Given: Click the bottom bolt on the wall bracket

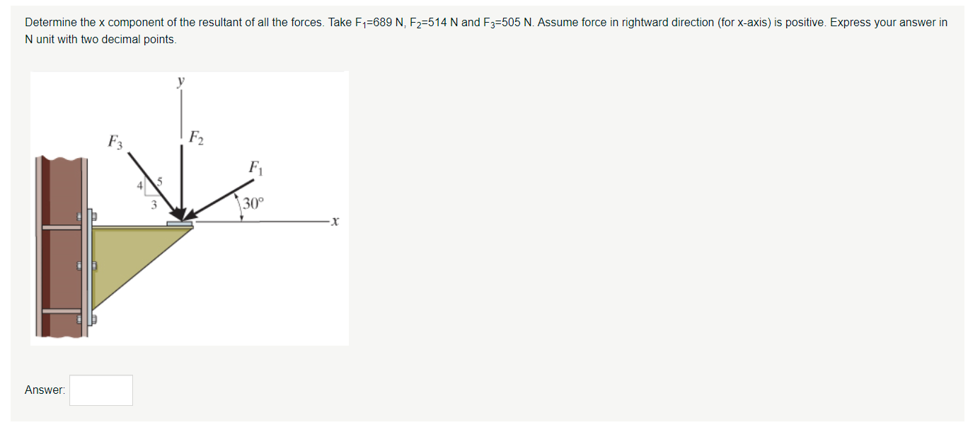Looking at the screenshot, I should [x=80, y=320].
